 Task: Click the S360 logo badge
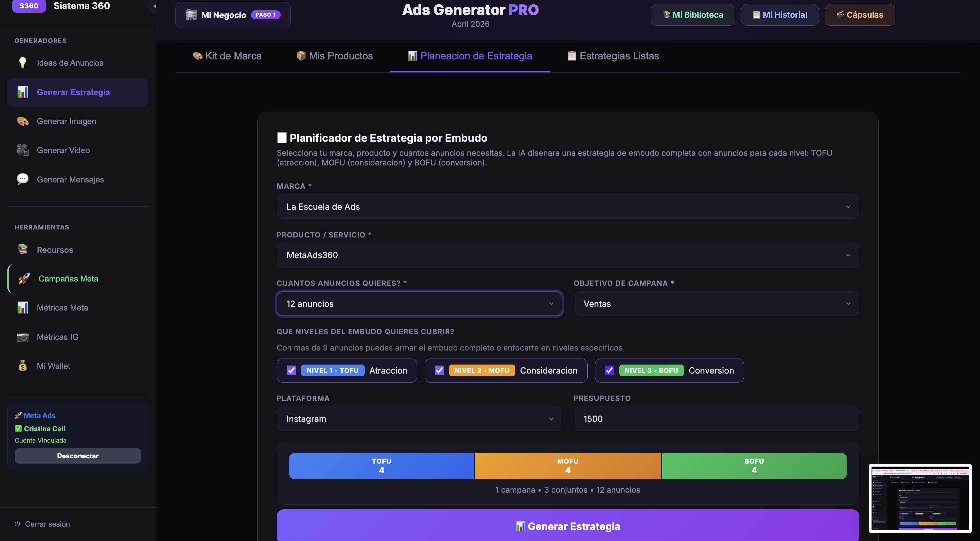click(x=29, y=6)
